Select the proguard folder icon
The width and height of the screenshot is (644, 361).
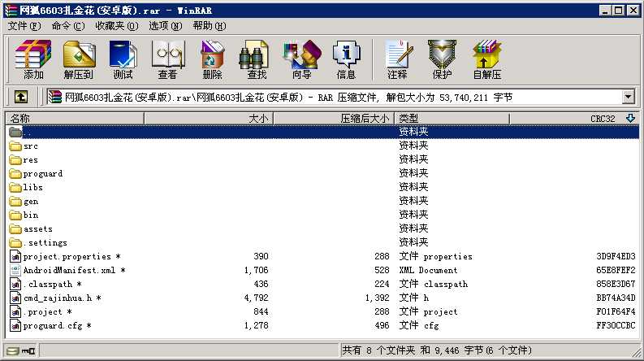click(15, 173)
